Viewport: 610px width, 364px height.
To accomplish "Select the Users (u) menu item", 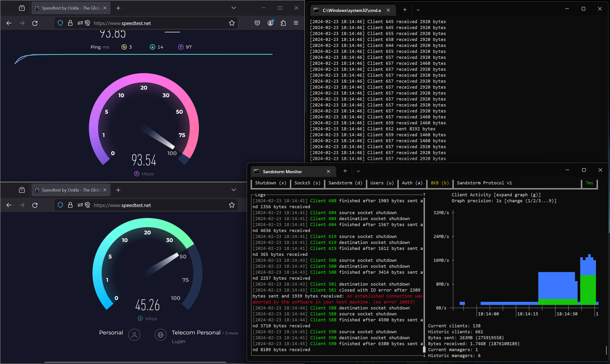I will click(x=382, y=183).
